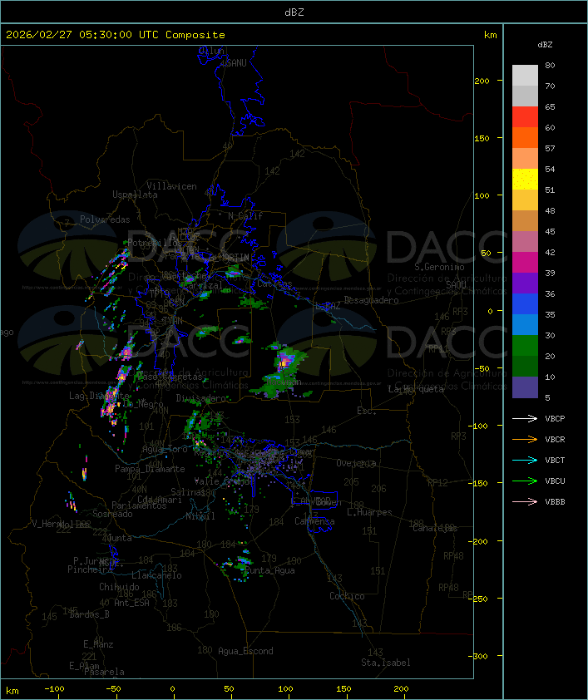
Task: Click the VBCU legend label
Action: coord(555,481)
